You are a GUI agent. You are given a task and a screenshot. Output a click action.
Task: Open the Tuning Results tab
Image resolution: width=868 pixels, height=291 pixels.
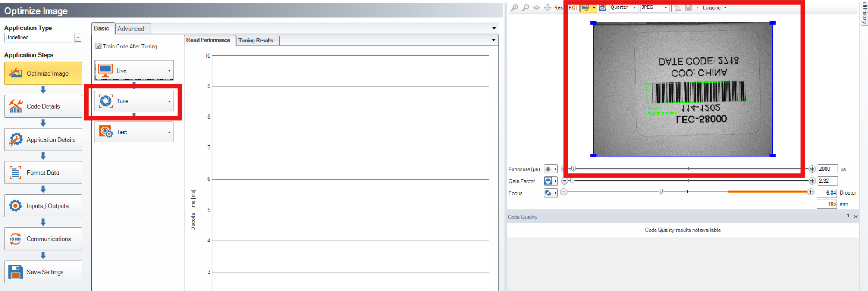coord(256,41)
